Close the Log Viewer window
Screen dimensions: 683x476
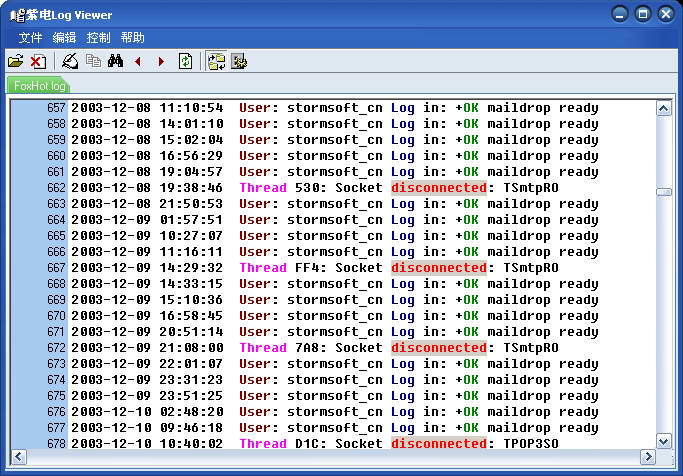[666, 14]
